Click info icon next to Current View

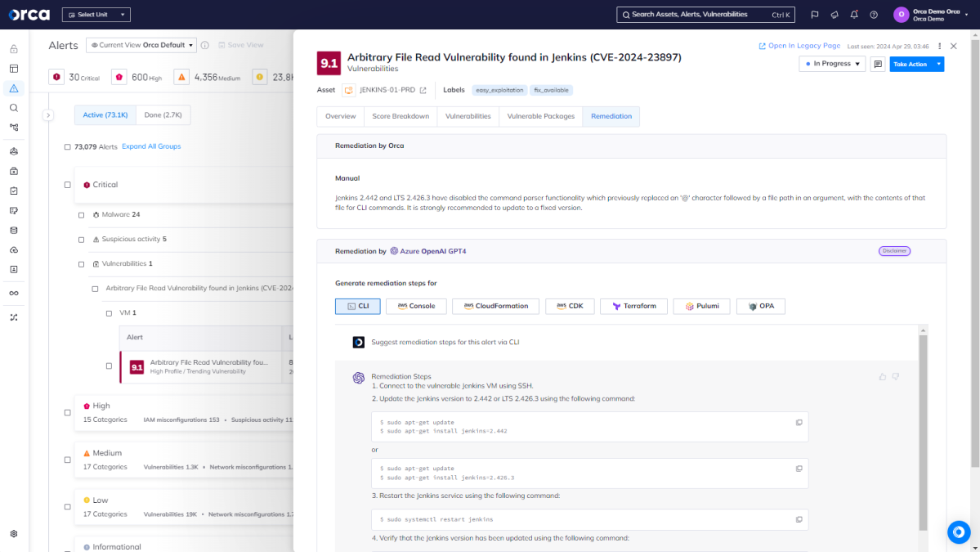coord(205,45)
